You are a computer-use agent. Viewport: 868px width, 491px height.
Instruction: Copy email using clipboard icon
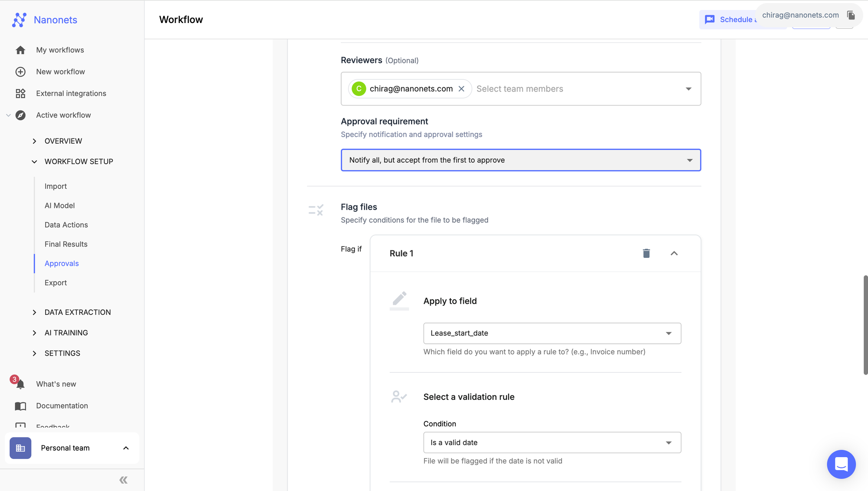click(x=851, y=15)
